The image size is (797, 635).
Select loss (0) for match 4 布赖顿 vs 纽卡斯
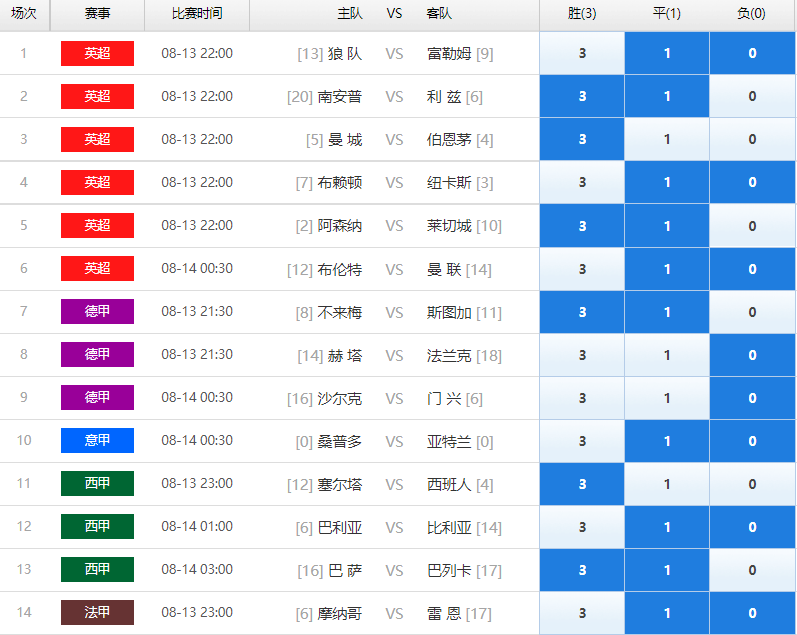(752, 182)
